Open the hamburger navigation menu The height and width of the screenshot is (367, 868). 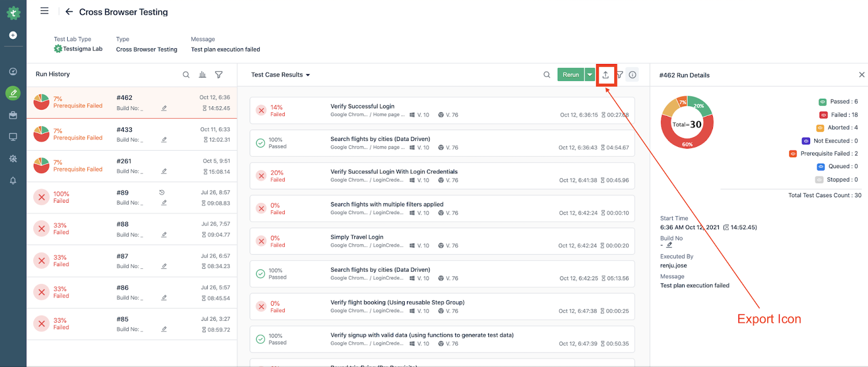click(x=44, y=11)
